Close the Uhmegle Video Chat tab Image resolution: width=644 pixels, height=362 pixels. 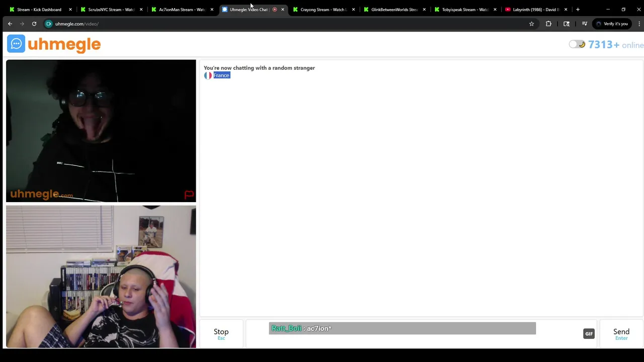(x=283, y=10)
